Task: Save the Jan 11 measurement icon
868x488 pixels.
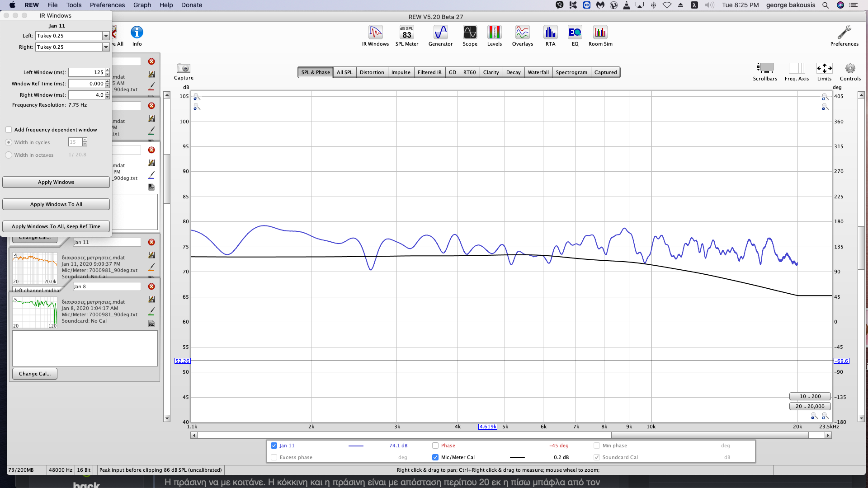Action: [151, 255]
